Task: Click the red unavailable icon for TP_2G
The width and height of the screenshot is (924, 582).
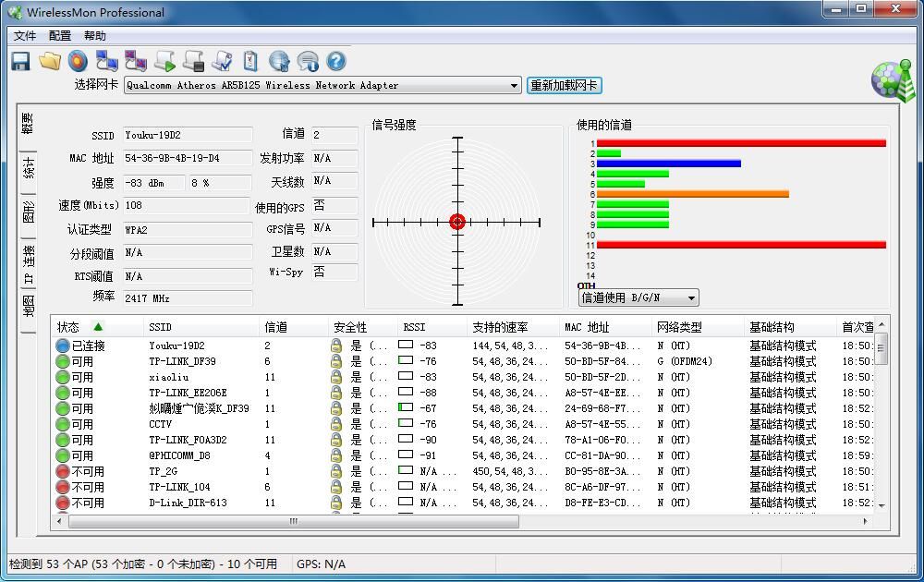Action: (x=63, y=472)
